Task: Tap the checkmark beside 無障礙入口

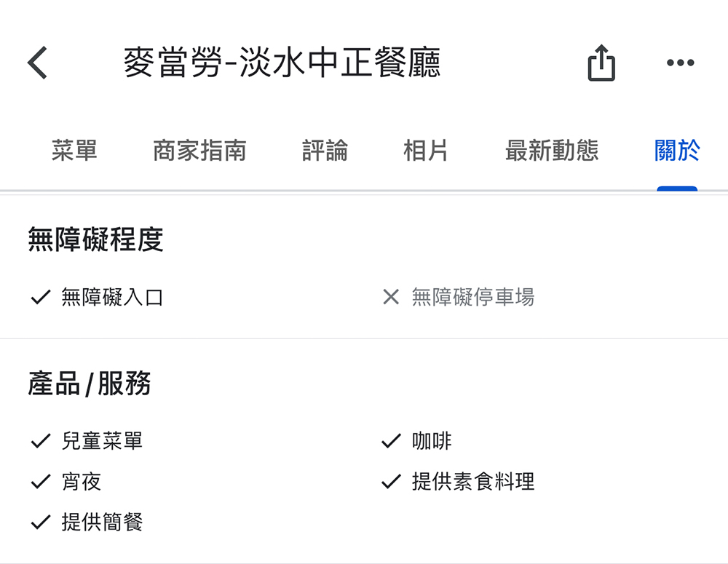Action: 40,297
